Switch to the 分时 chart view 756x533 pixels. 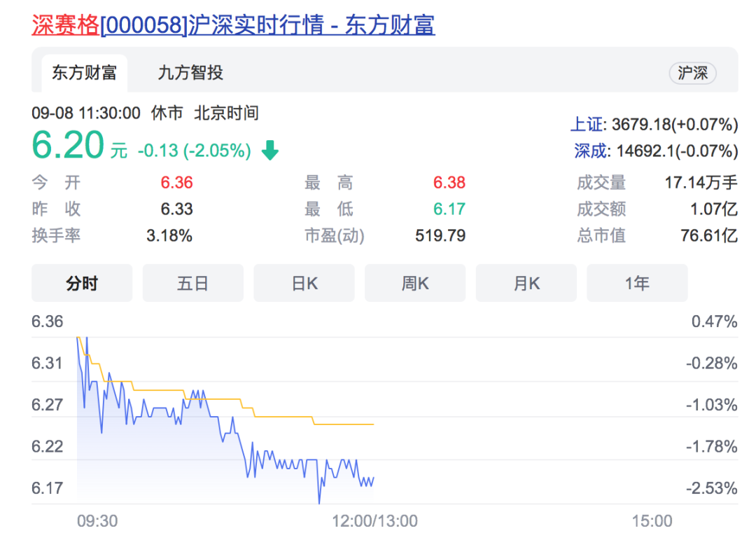(81, 282)
